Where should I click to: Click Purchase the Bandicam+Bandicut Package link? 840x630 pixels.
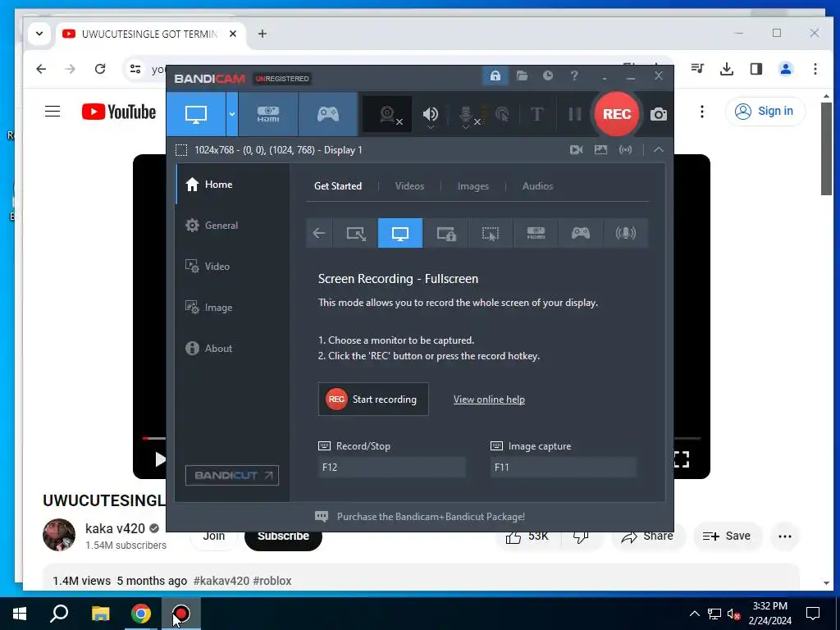[431, 517]
